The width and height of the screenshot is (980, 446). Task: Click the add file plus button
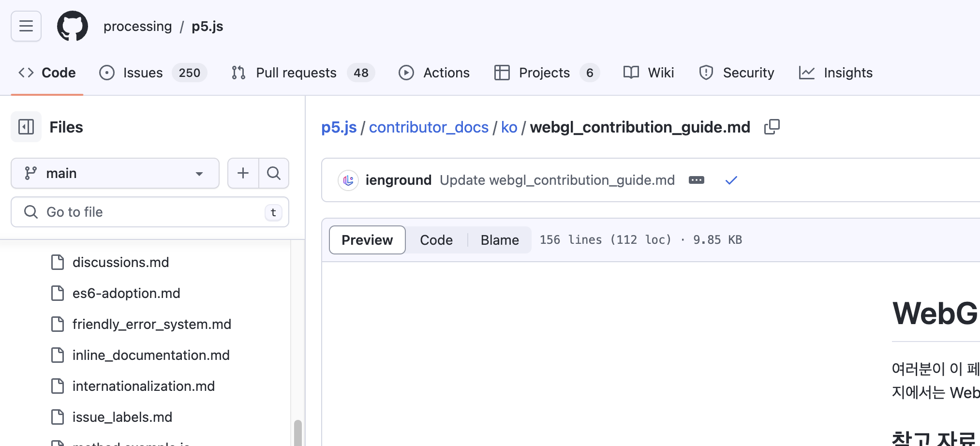coord(243,173)
